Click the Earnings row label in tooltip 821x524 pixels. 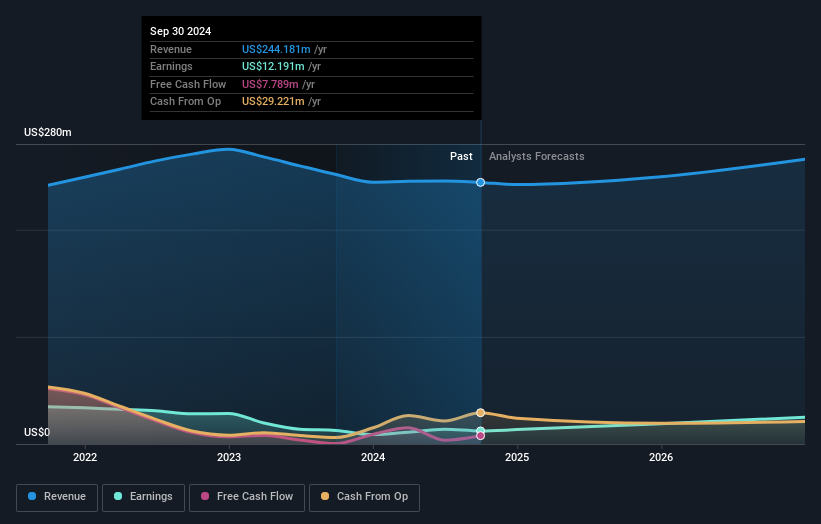point(171,66)
